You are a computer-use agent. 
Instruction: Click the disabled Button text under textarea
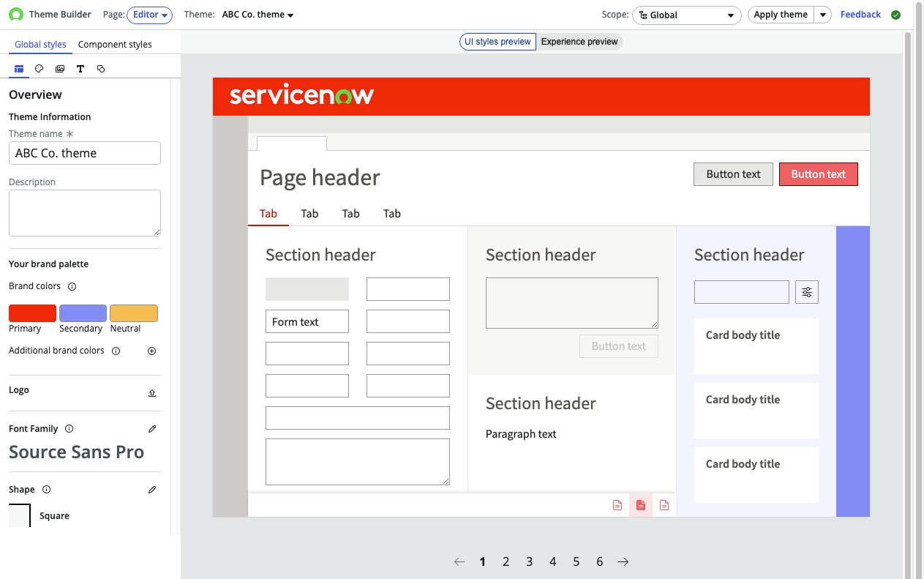tap(618, 346)
